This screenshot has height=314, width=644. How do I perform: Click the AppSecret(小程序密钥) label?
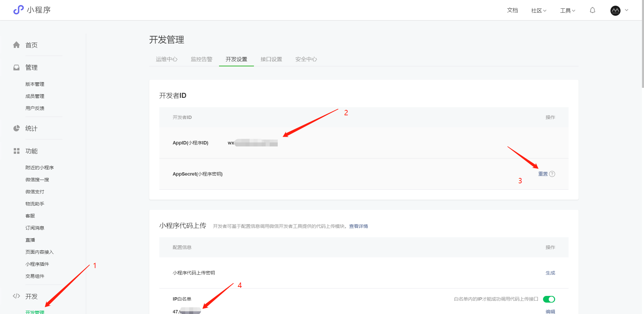[x=198, y=174]
